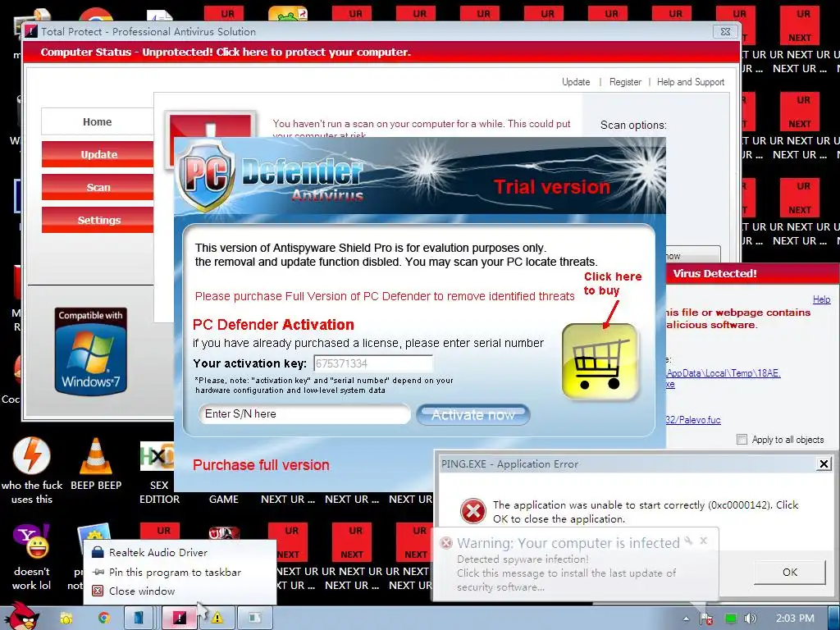Click the Virus Detected! title
Image resolution: width=840 pixels, height=630 pixels.
coord(714,273)
